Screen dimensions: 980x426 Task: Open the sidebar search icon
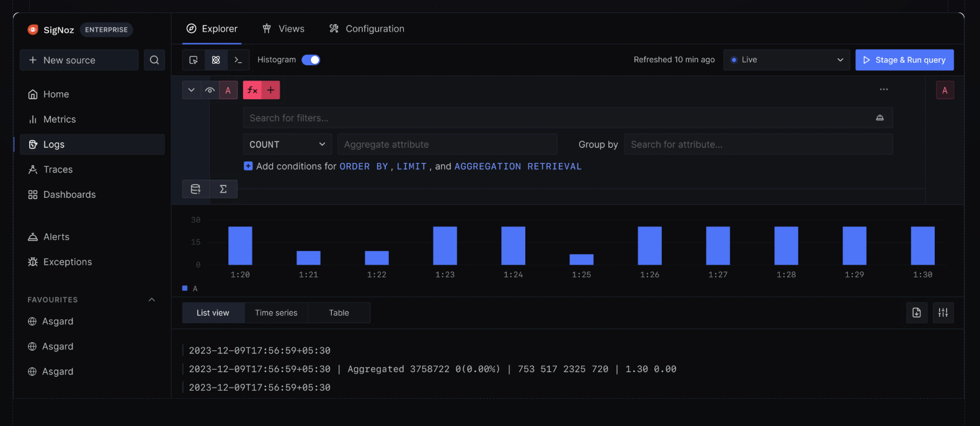tap(154, 60)
